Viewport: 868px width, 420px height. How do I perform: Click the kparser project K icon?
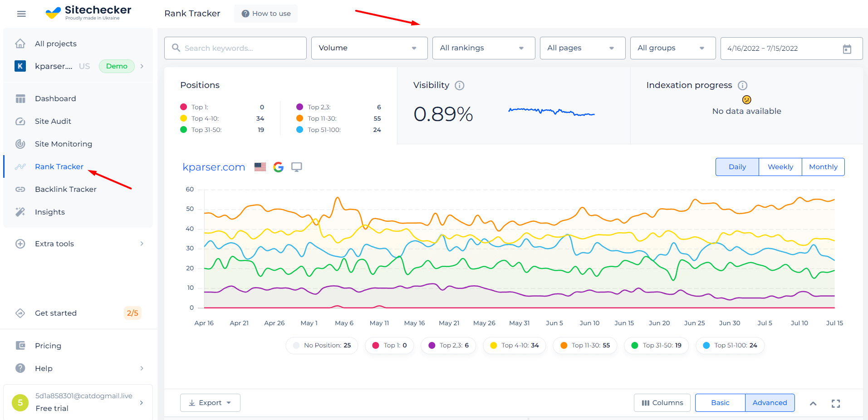tap(20, 66)
